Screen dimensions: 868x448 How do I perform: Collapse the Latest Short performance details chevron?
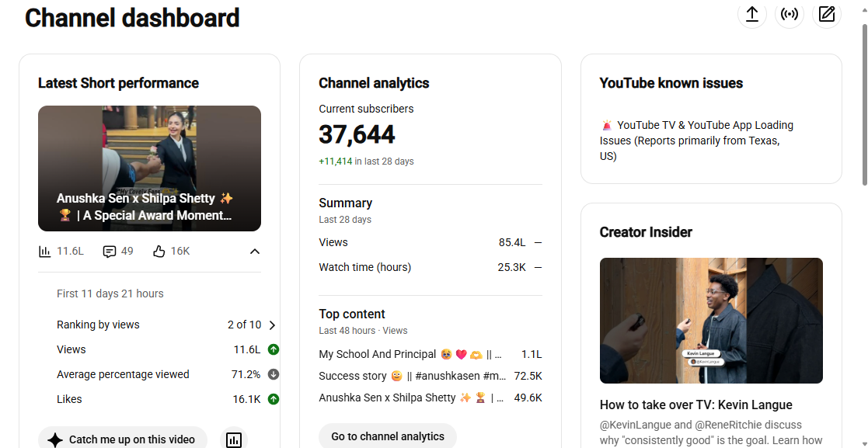(255, 252)
